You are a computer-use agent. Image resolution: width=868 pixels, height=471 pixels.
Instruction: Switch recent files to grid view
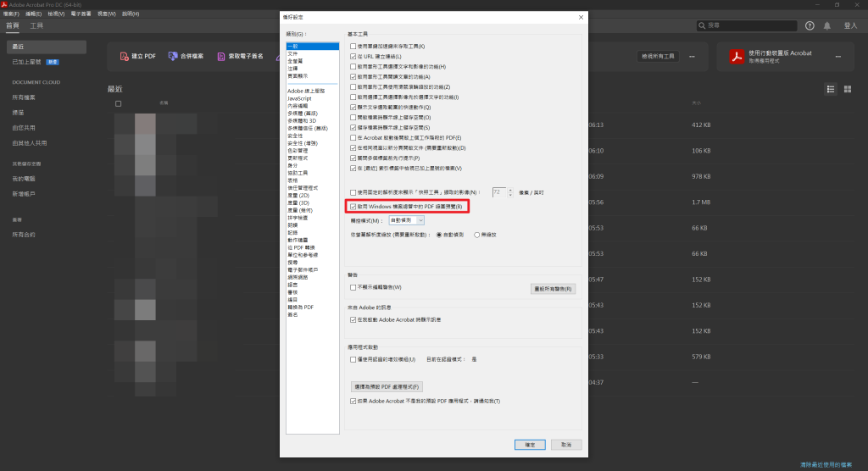click(x=848, y=89)
